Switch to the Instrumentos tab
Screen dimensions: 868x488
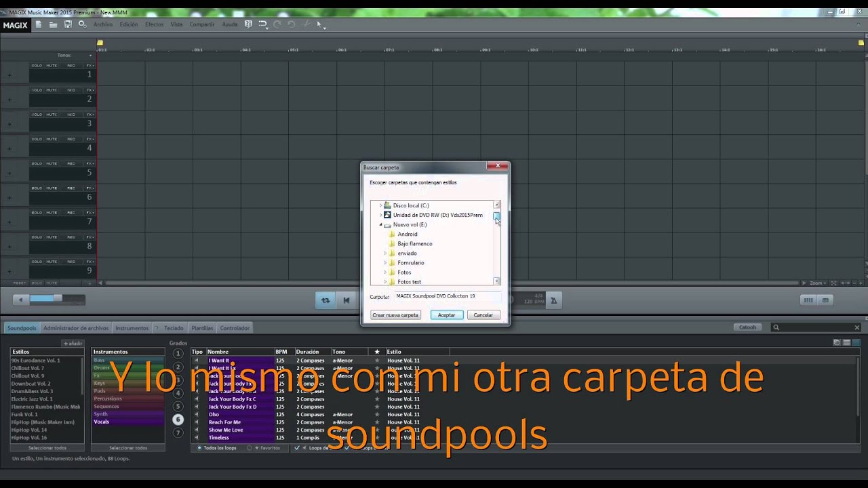[x=132, y=328]
